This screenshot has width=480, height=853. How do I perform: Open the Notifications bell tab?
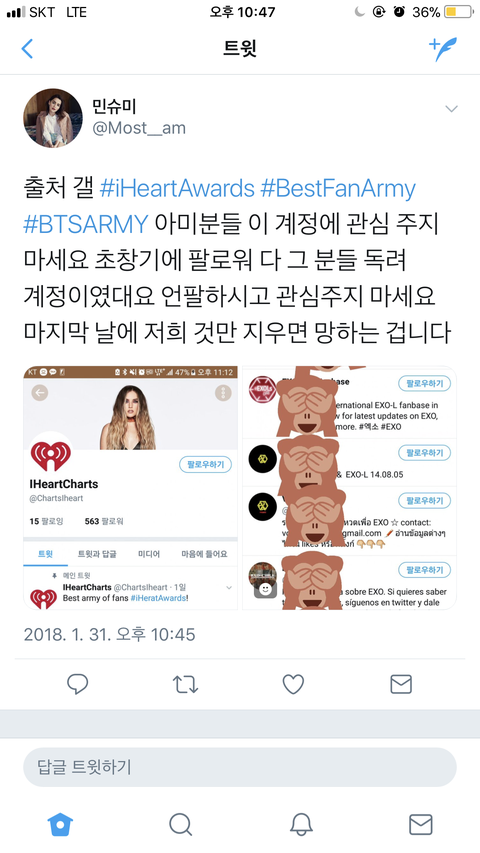300,824
